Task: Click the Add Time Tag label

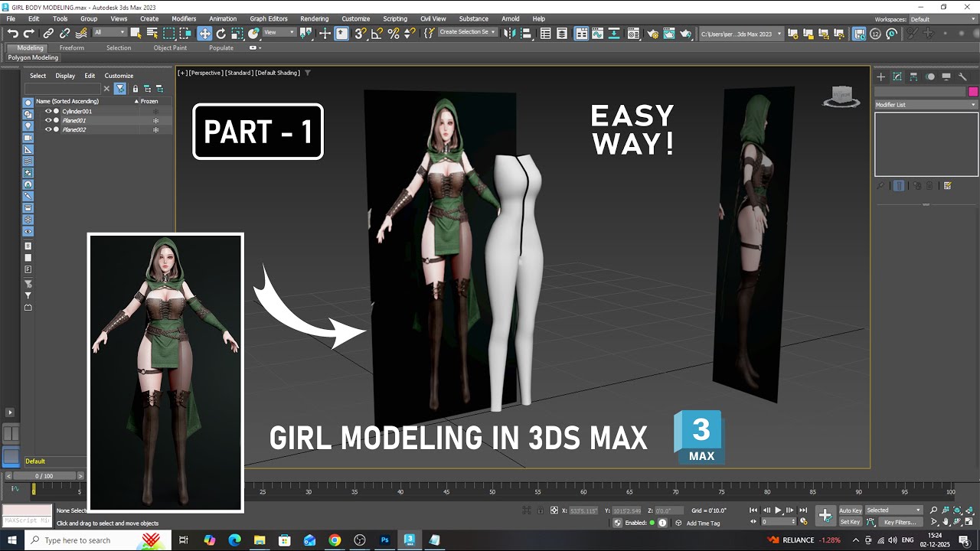Action: pyautogui.click(x=703, y=523)
